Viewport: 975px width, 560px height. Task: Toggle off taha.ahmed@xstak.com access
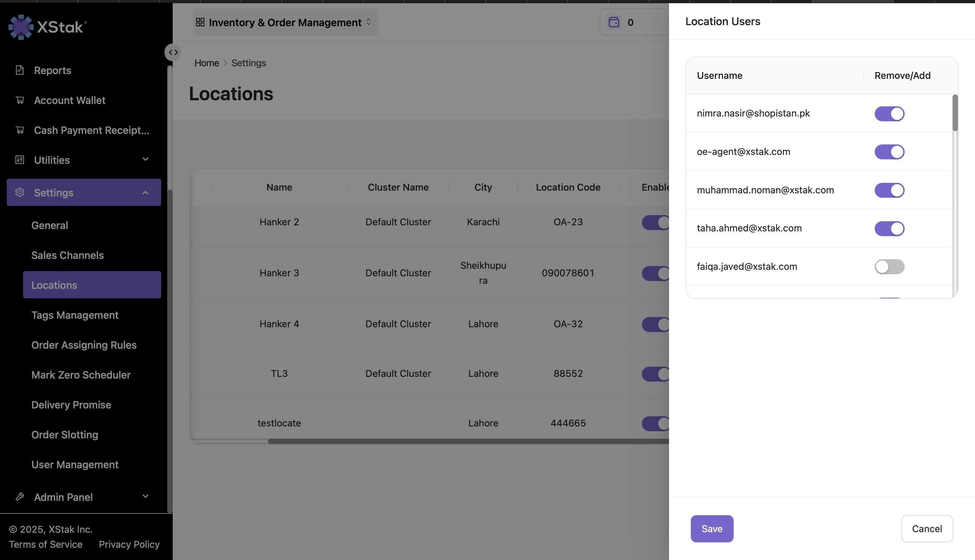[x=889, y=228]
